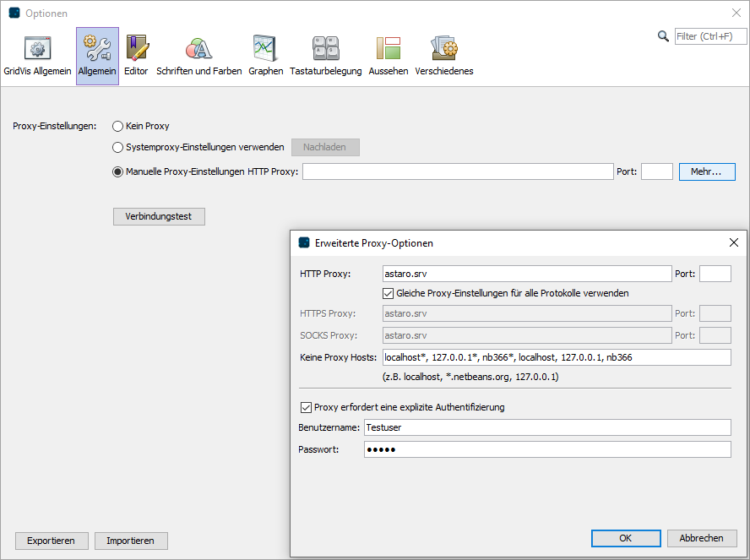This screenshot has height=560, width=750.
Task: Open Schriften und Farben settings
Action: [199, 56]
